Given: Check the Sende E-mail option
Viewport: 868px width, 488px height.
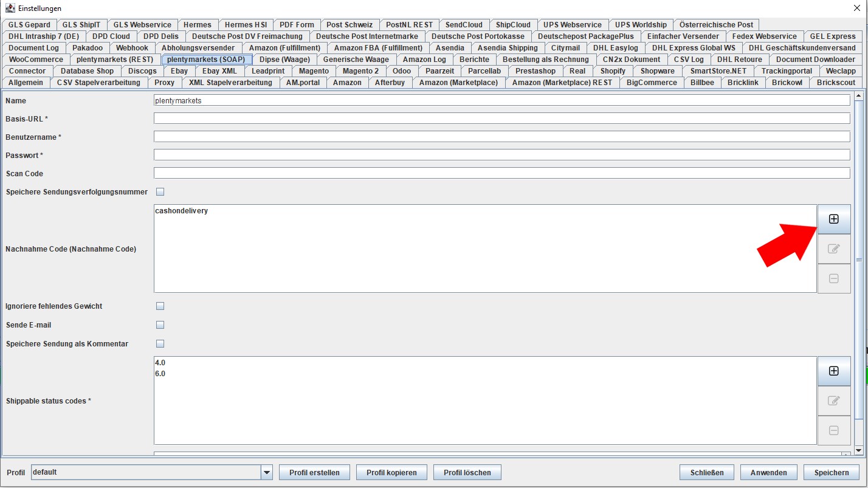Looking at the screenshot, I should pyautogui.click(x=160, y=325).
